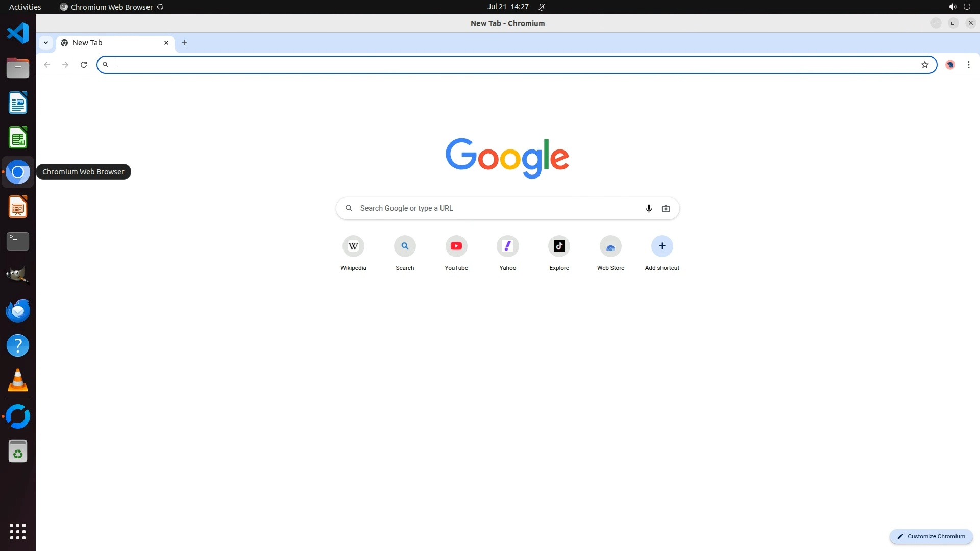Open the Wikipedia shortcut tile

pyautogui.click(x=353, y=246)
